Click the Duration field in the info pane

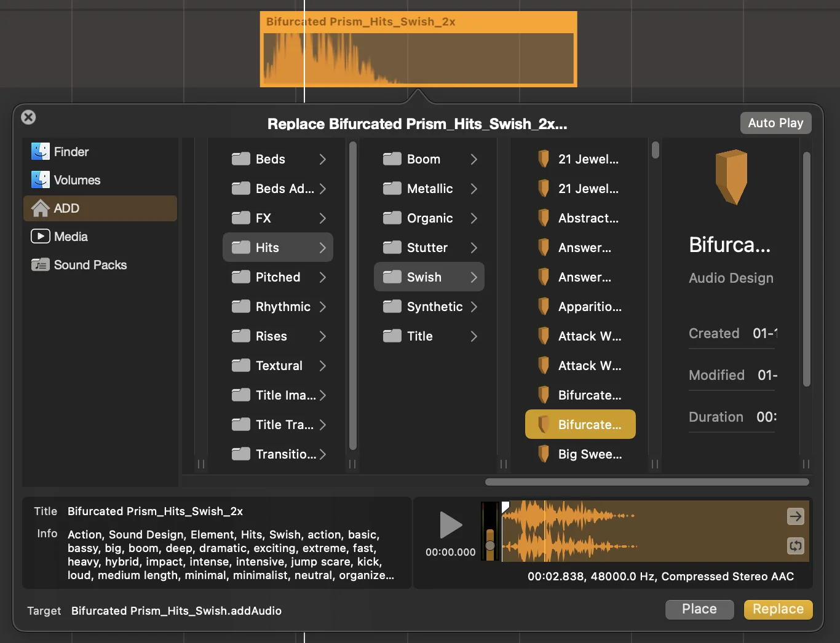(732, 417)
